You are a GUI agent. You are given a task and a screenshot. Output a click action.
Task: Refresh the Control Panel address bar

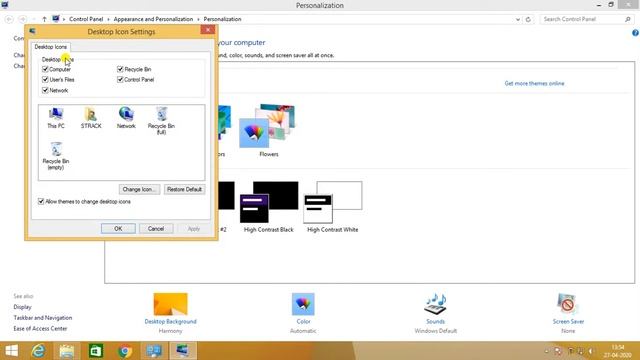528,19
